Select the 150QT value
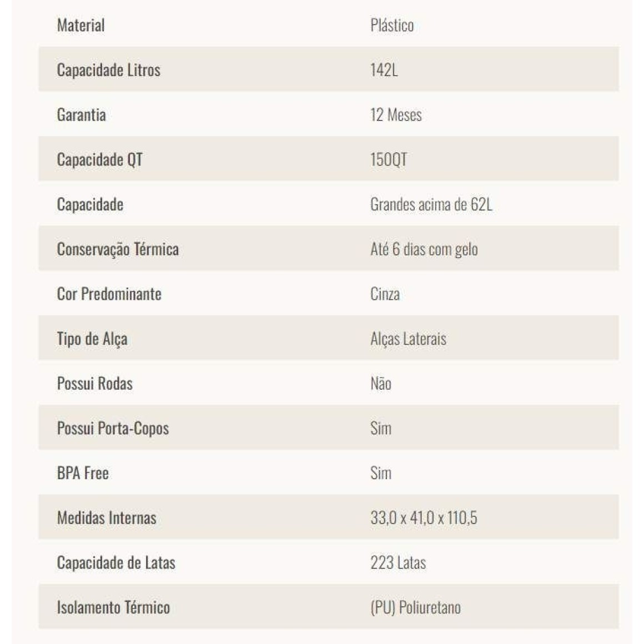 tap(389, 159)
